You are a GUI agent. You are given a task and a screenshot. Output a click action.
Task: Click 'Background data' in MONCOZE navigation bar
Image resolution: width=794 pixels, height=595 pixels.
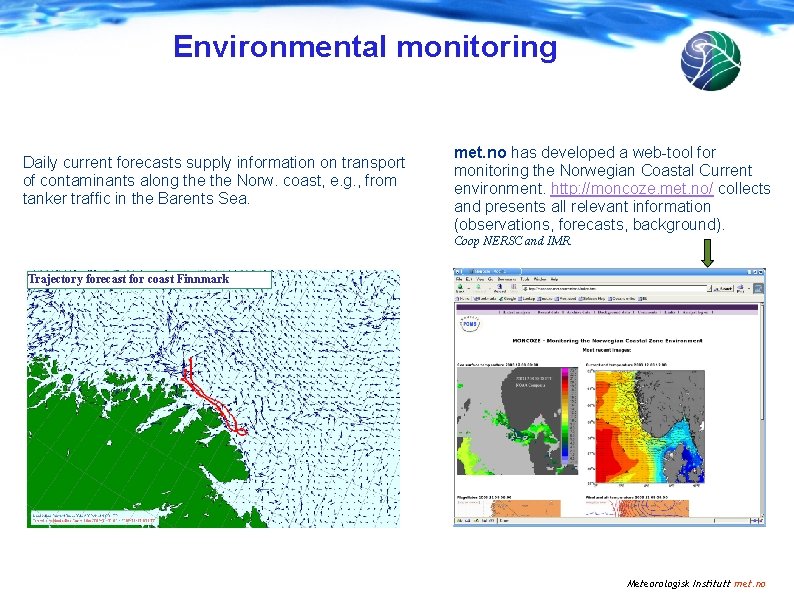tap(615, 312)
